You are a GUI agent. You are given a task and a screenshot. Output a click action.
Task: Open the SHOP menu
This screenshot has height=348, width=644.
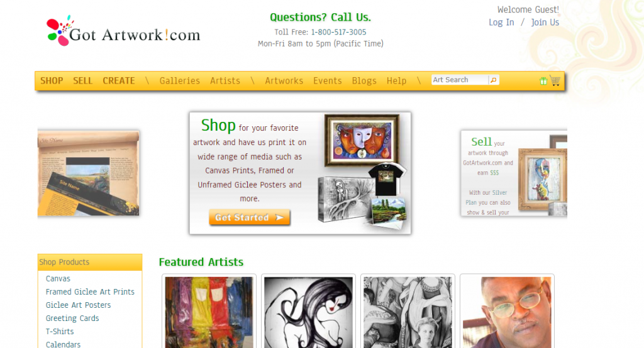click(52, 81)
